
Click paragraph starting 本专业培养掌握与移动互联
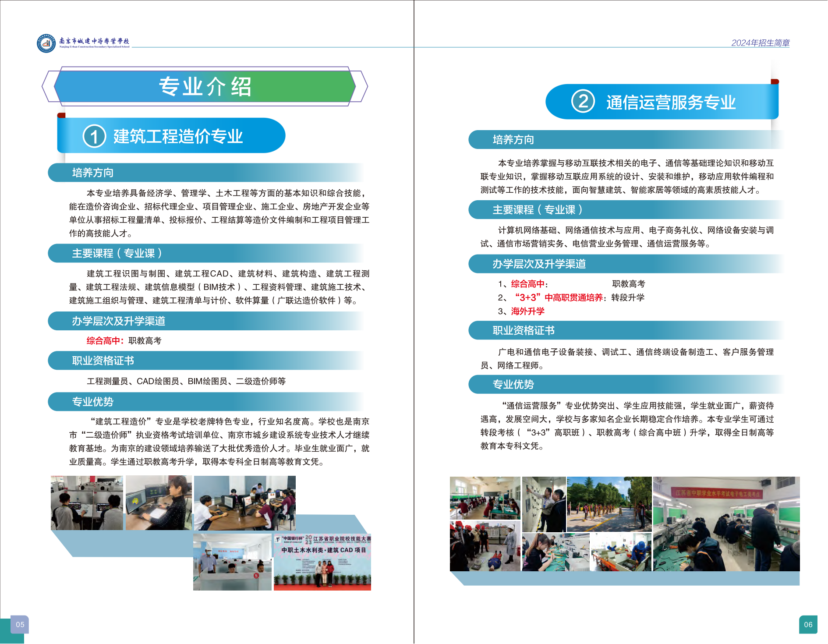(627, 176)
